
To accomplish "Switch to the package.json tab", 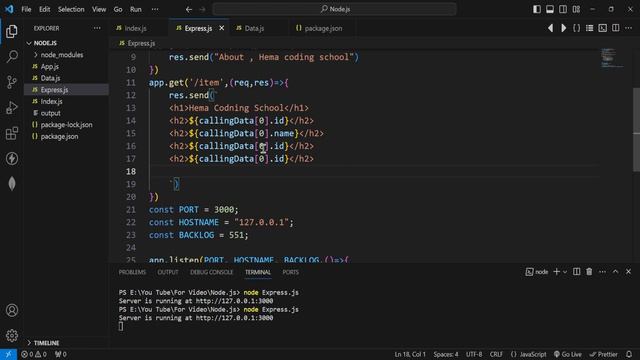I will pyautogui.click(x=323, y=28).
